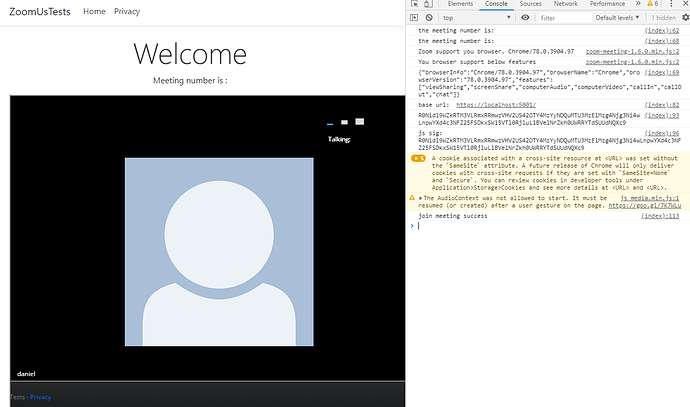690x407 pixels.
Task: Go to Home in the site navbar
Action: click(94, 11)
